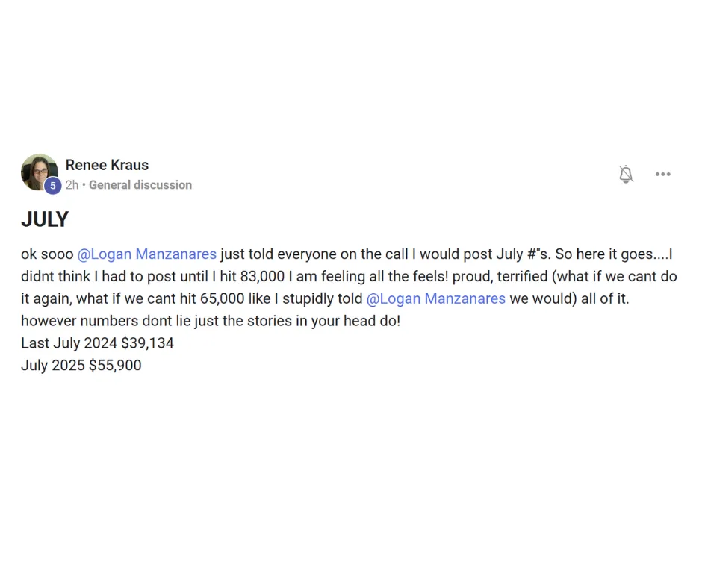This screenshot has width=702, height=588.
Task: Click the 'Last July 2024 $39,134' line
Action: [97, 343]
